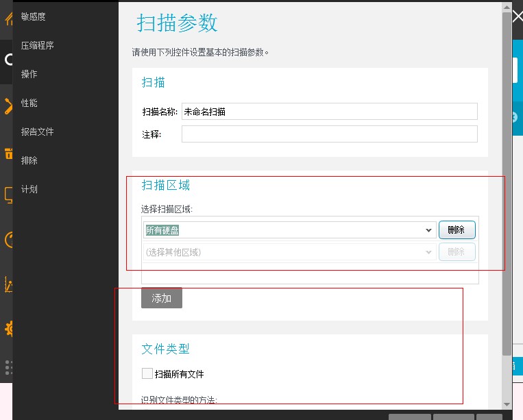Open the 敏感度 settings section

point(33,16)
